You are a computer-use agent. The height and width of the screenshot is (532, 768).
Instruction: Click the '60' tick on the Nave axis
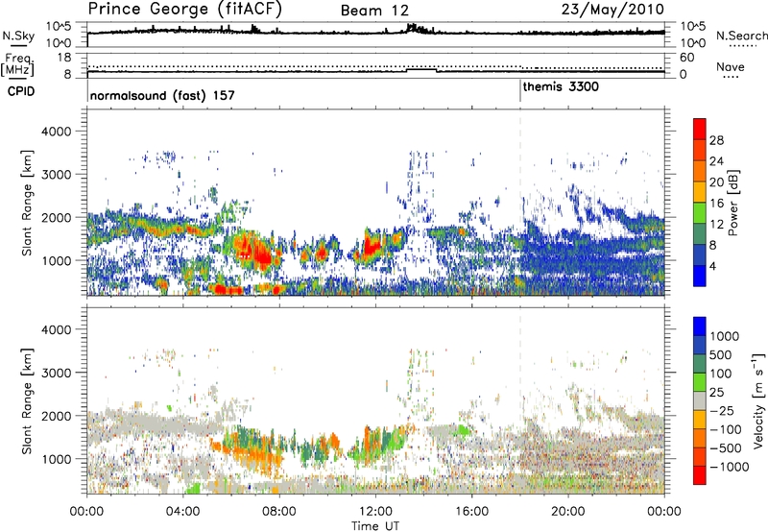click(x=687, y=58)
